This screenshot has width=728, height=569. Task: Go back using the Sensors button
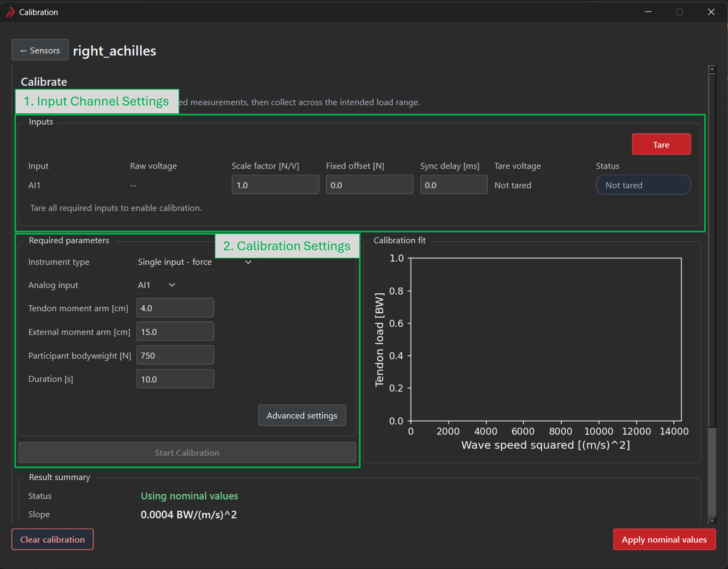click(40, 50)
